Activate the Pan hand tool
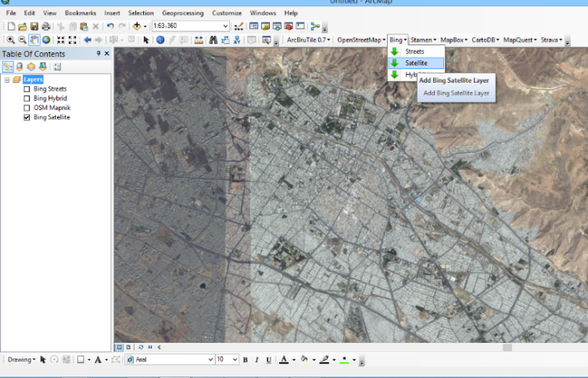The height and width of the screenshot is (378, 588). tap(34, 40)
